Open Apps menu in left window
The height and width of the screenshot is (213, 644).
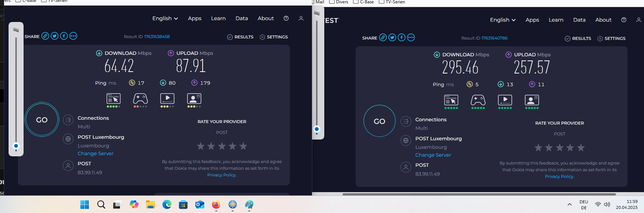[x=195, y=18]
